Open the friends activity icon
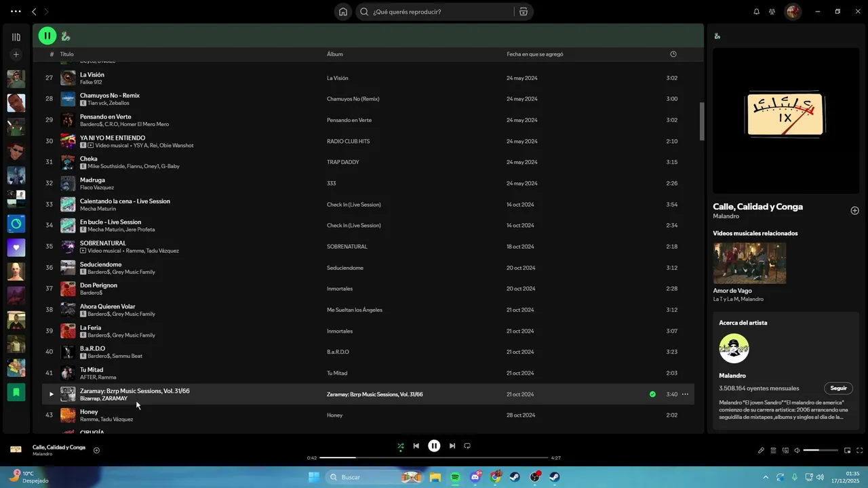Screen dimensions: 868x488 point(772,12)
